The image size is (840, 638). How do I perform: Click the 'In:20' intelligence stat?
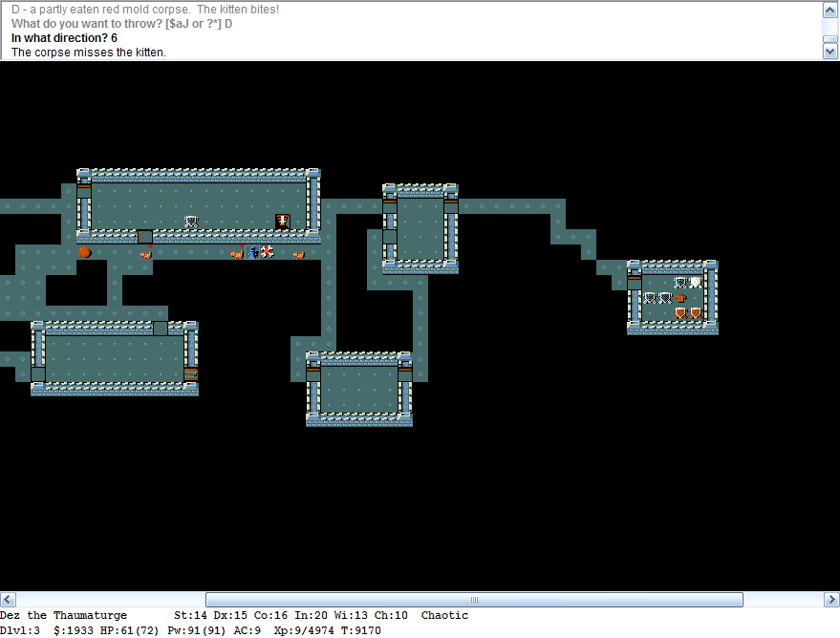tap(311, 615)
